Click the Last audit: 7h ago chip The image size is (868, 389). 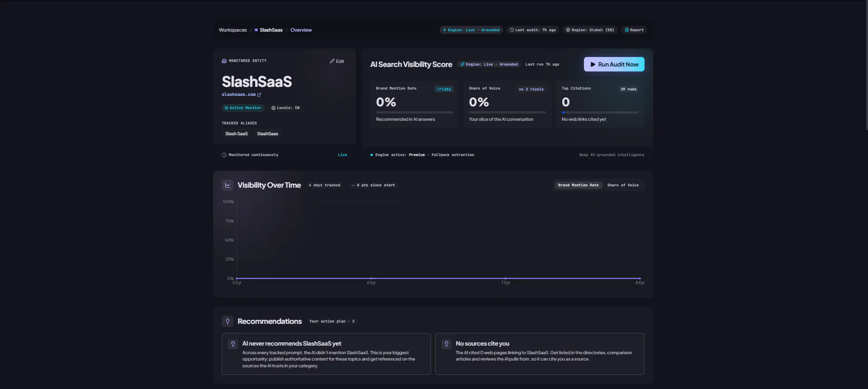pyautogui.click(x=532, y=30)
